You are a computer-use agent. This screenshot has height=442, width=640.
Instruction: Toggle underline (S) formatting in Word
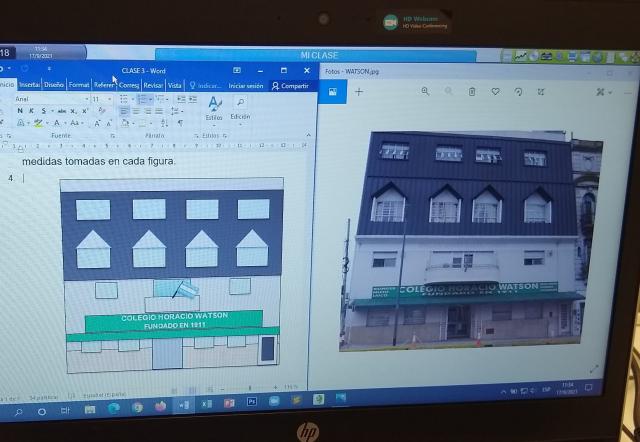point(43,111)
